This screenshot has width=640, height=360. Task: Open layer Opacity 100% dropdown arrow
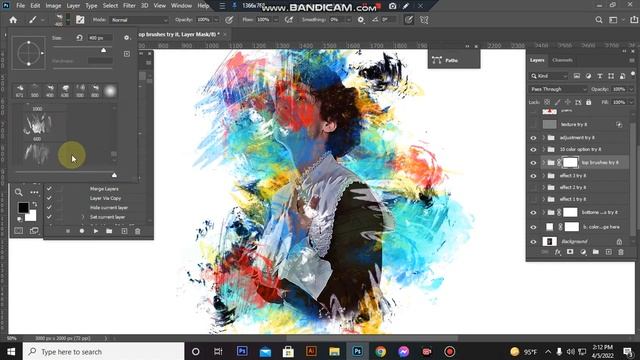(x=631, y=89)
